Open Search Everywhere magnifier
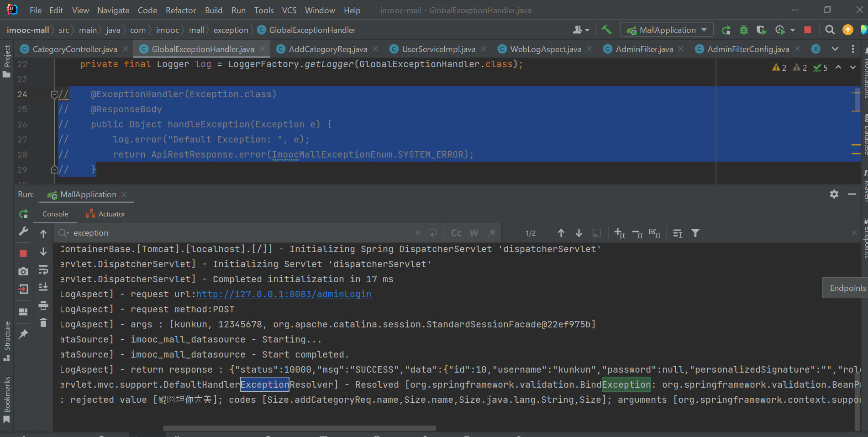 pos(830,30)
